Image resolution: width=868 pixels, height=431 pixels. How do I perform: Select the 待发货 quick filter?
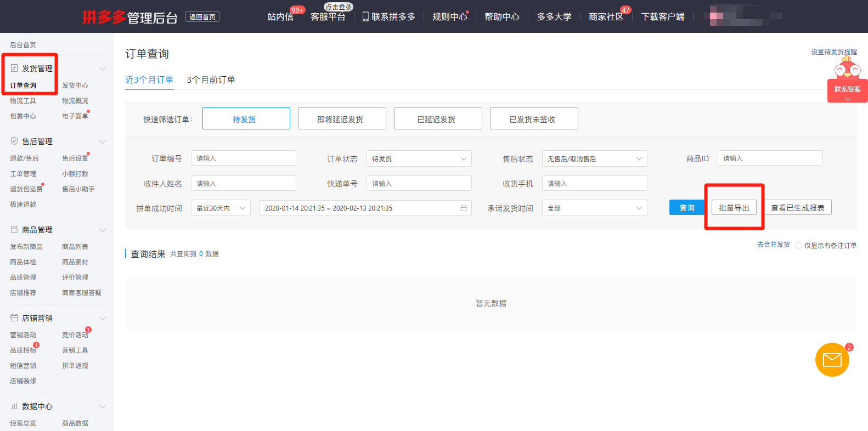(246, 118)
